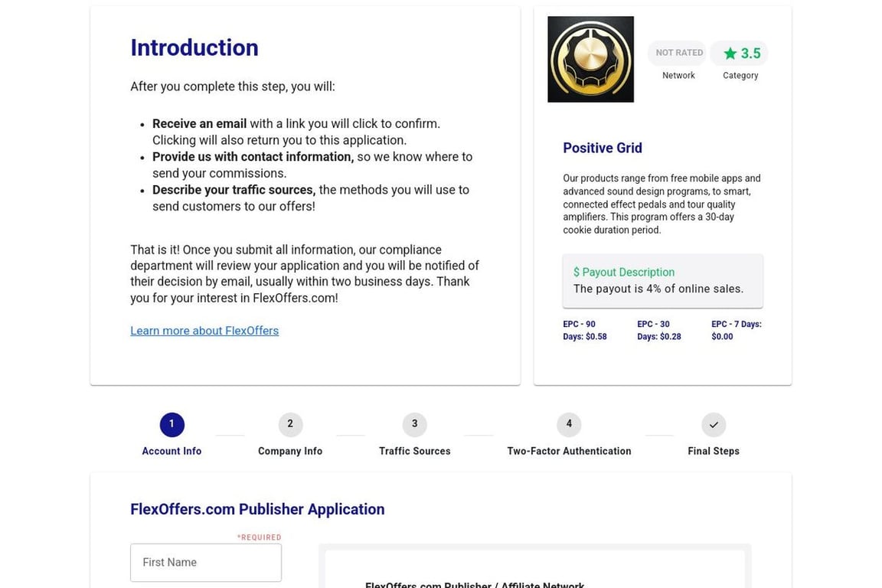Open the Learn more about FlexOffers link
The height and width of the screenshot is (588, 882).
coord(204,331)
